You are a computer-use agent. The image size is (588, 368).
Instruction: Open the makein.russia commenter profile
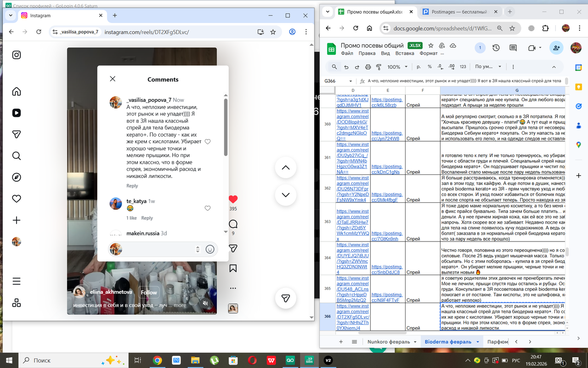pyautogui.click(x=143, y=234)
